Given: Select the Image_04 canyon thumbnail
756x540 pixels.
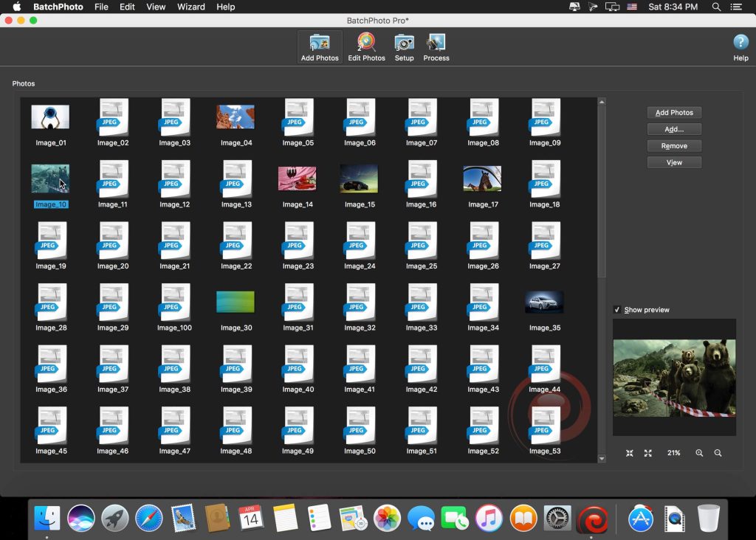Looking at the screenshot, I should [x=236, y=117].
